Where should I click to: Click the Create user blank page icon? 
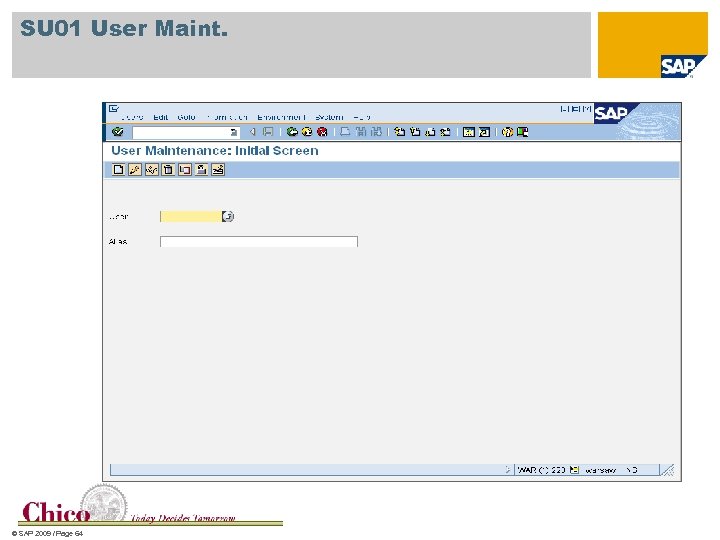118,169
